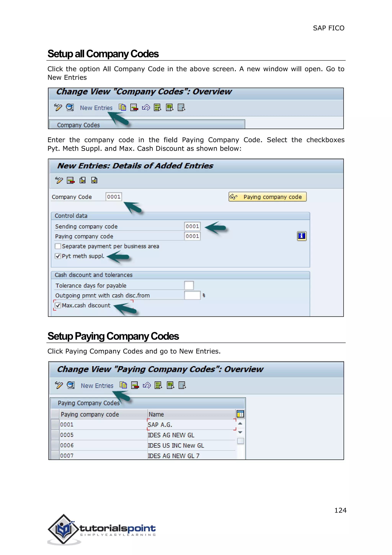Screen dimensions: 392x555
Task: Click Name column header in table
Action: (191, 414)
